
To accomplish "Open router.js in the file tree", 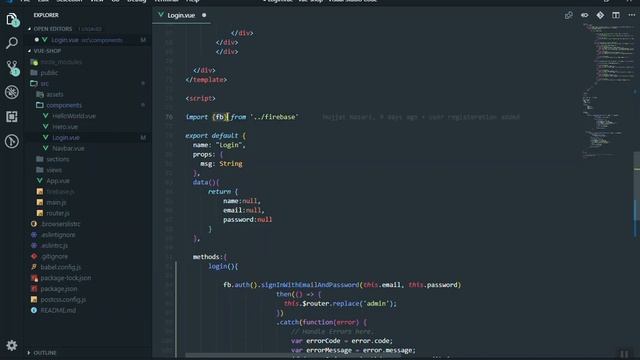I will tap(58, 213).
